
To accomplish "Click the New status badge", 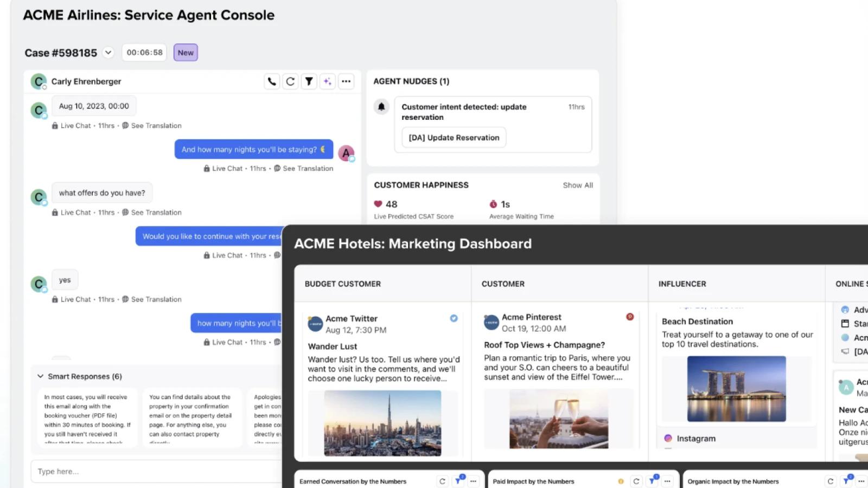I will (x=186, y=53).
